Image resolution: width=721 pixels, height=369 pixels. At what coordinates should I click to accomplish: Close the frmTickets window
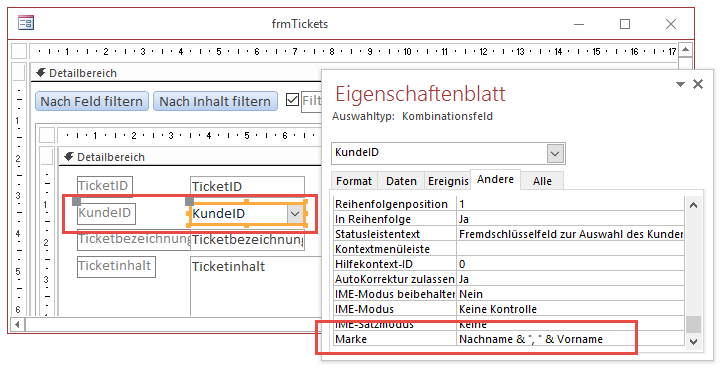point(671,24)
